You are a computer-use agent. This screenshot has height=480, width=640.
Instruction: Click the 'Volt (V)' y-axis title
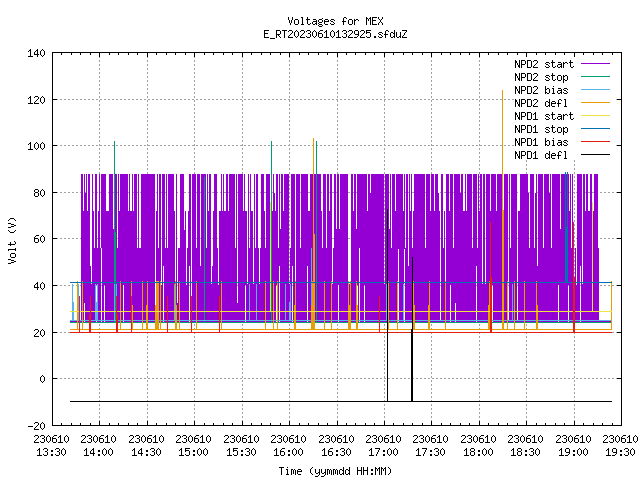pyautogui.click(x=12, y=240)
